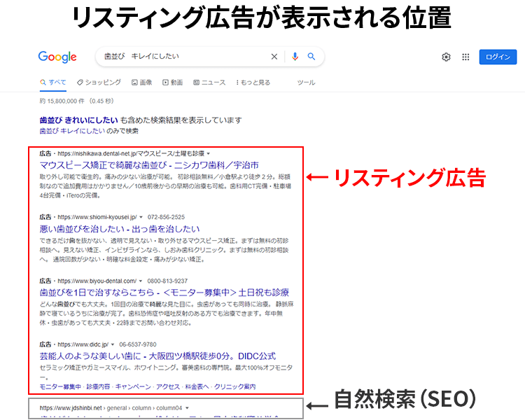Open もっと見る menu

[253, 83]
